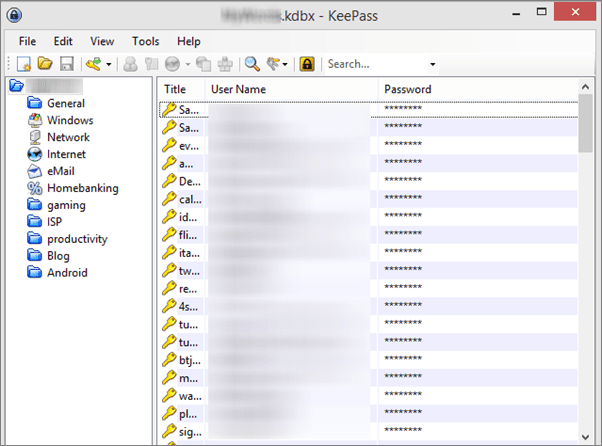Expand the Show Entries dropdown arrow
Image resolution: width=602 pixels, height=446 pixels.
point(285,64)
